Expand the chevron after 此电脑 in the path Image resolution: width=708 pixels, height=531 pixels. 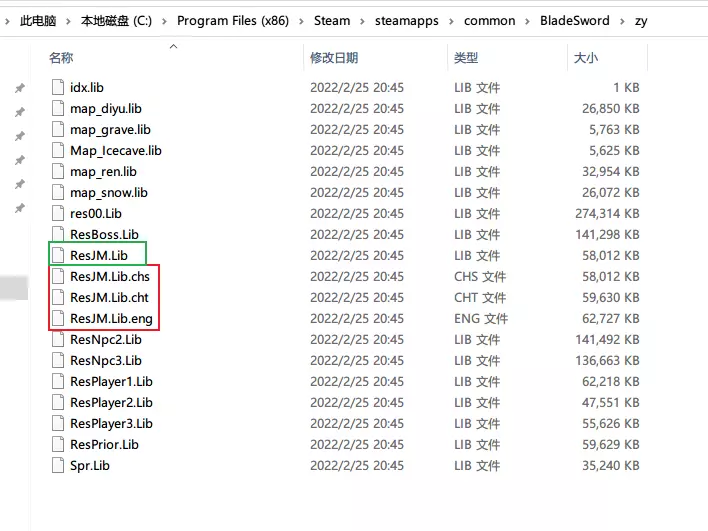[x=68, y=21]
